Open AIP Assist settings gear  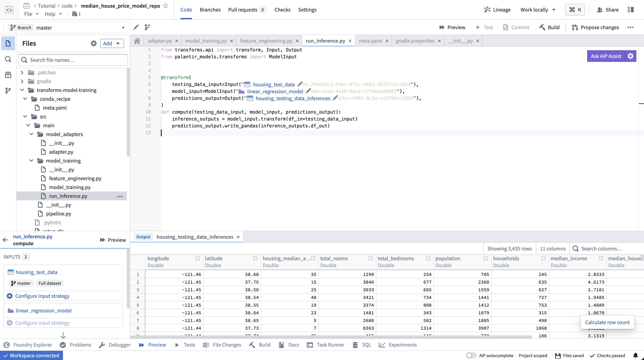coord(631,56)
